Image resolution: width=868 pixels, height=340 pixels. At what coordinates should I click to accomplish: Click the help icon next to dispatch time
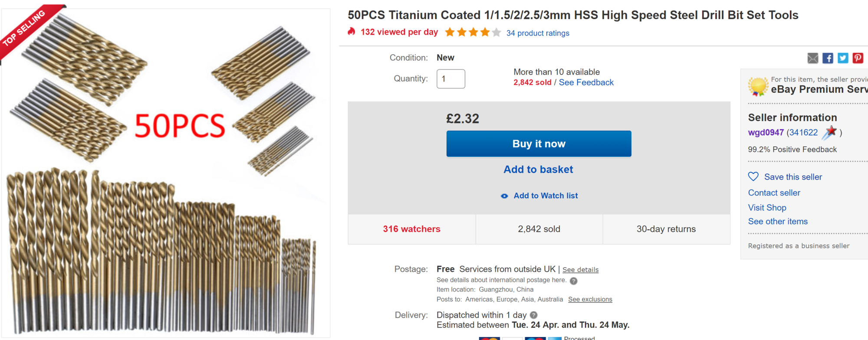(x=534, y=315)
